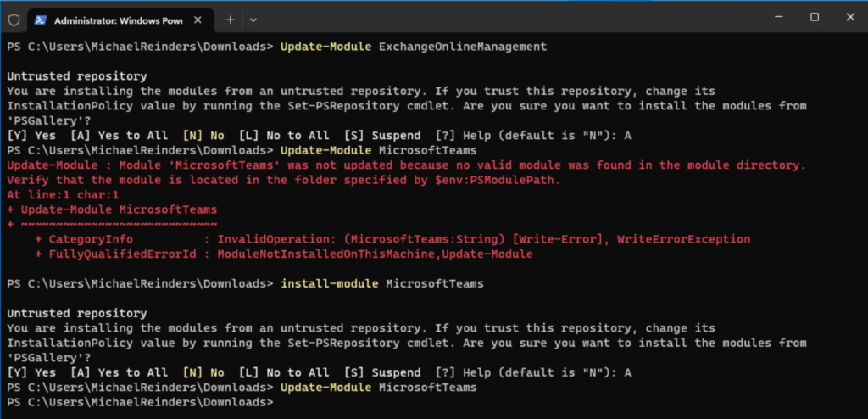This screenshot has height=419, width=868.
Task: Click the first 'Untrusted repository' heading
Action: pos(77,76)
